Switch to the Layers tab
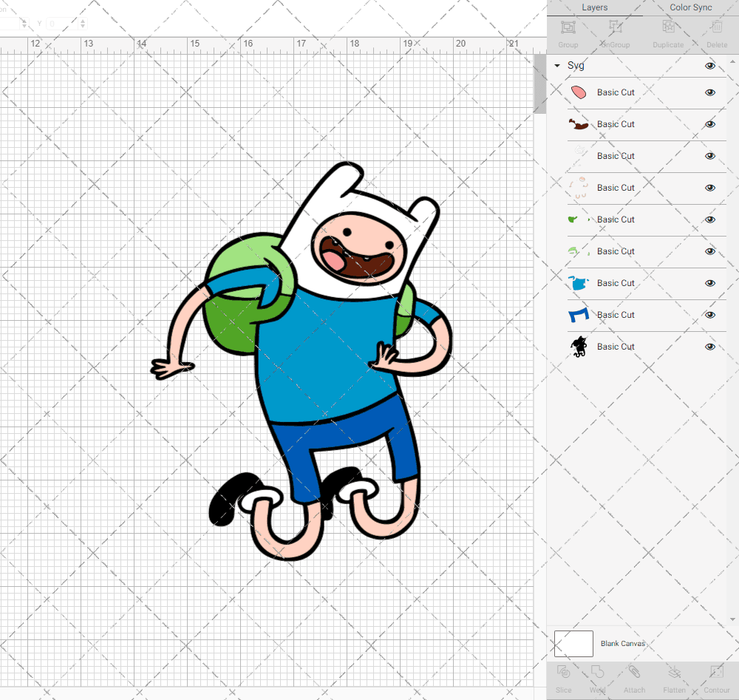Image resolution: width=739 pixels, height=700 pixels. pyautogui.click(x=594, y=7)
